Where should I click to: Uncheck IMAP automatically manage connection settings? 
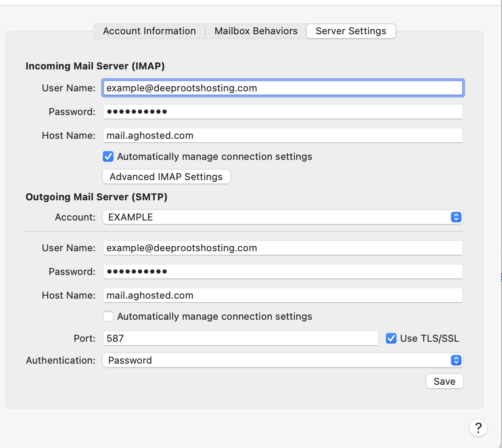coord(108,156)
